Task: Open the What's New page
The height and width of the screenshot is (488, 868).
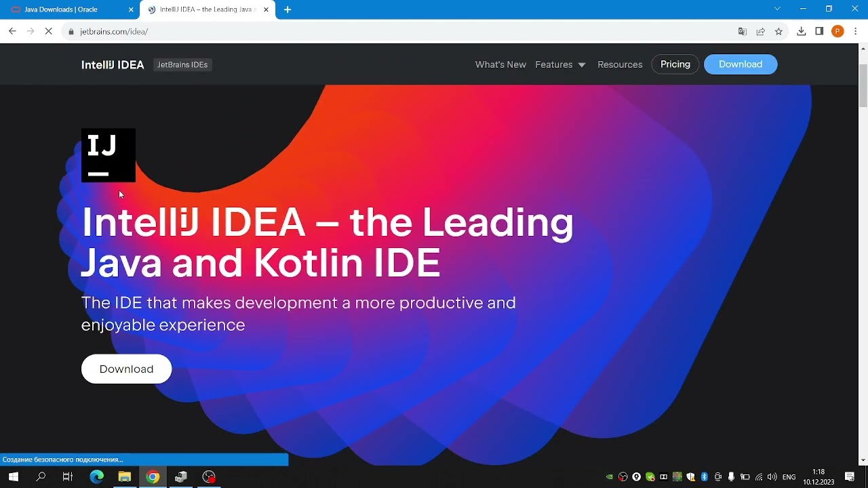Action: (x=500, y=64)
